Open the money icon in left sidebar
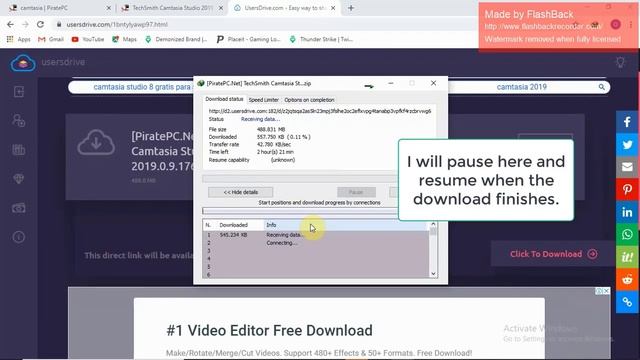The height and width of the screenshot is (360, 640). (x=19, y=208)
